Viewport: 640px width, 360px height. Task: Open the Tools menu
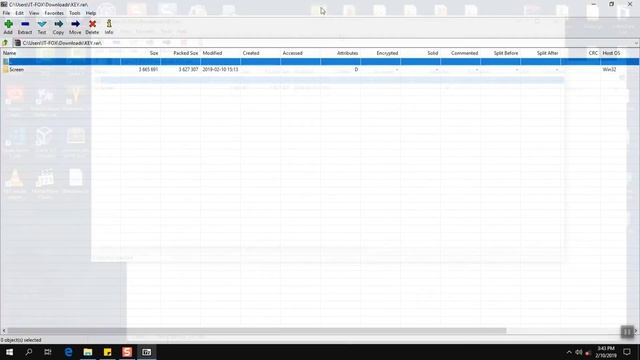tap(75, 13)
